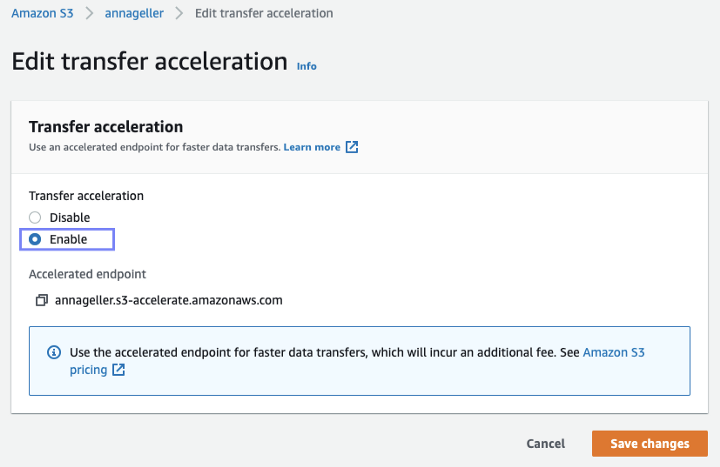Click breadcrumb chevron after Amazon S3
Viewport: 720px width, 467px height.
coord(88,14)
